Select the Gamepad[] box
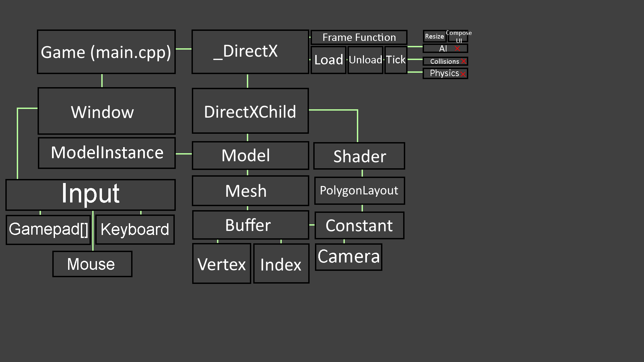The width and height of the screenshot is (644, 362). [x=48, y=230]
